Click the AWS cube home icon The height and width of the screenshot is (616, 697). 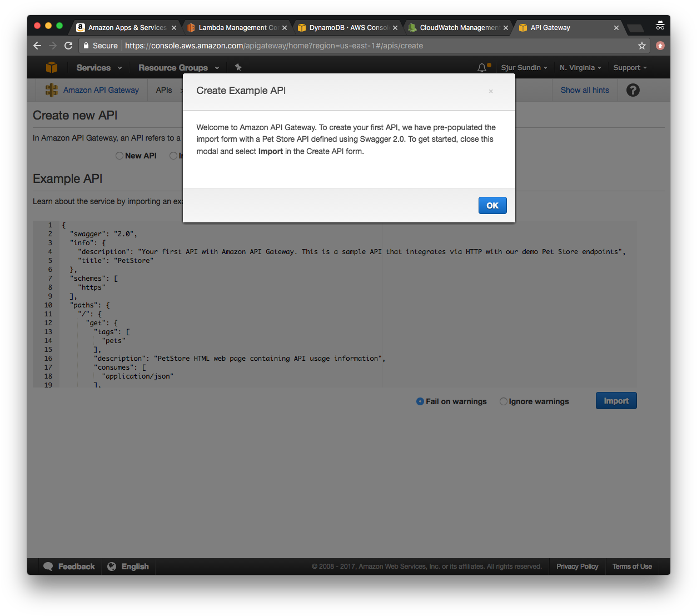(x=51, y=67)
